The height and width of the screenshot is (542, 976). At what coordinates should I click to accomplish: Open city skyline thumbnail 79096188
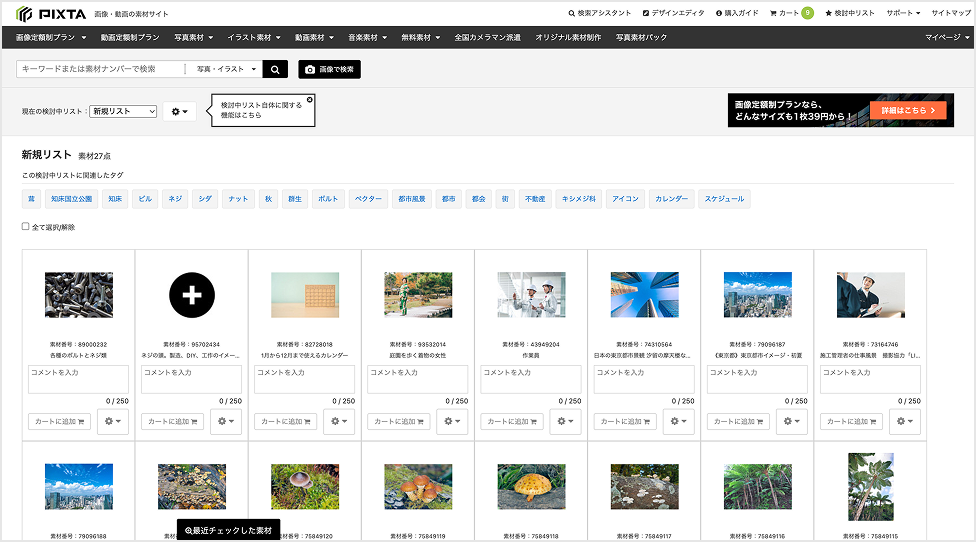(79, 487)
